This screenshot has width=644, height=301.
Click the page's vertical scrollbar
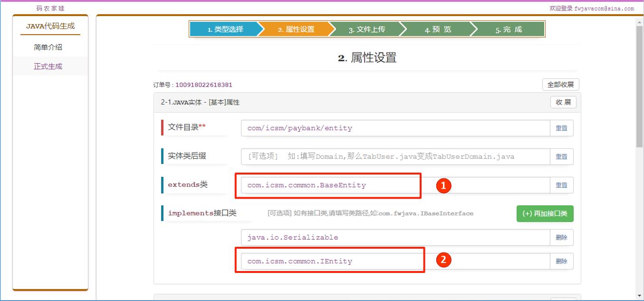tap(639, 86)
